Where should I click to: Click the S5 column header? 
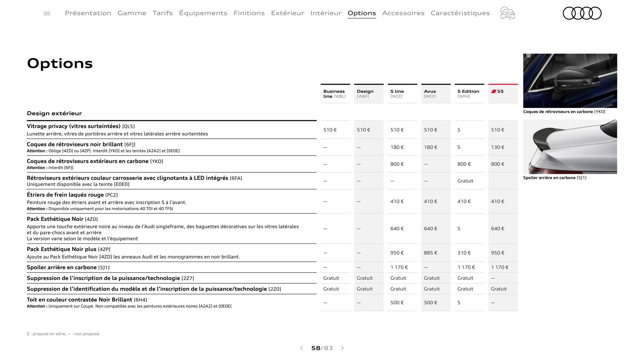[x=503, y=94]
